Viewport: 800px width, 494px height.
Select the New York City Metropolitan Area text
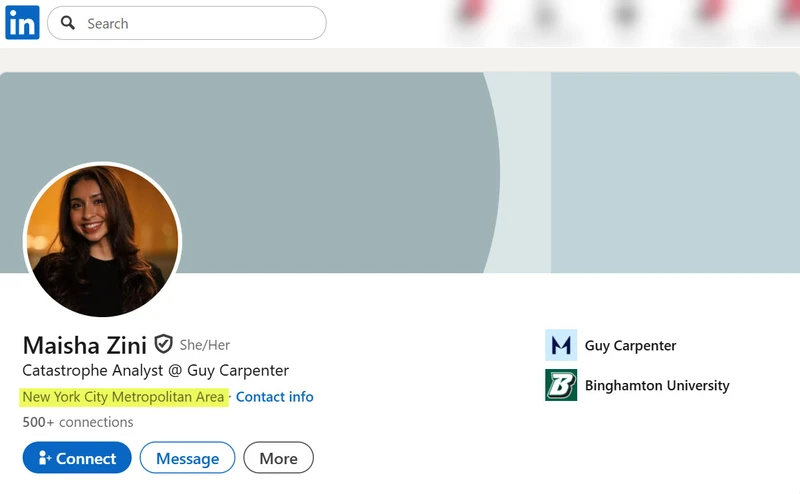(x=123, y=397)
